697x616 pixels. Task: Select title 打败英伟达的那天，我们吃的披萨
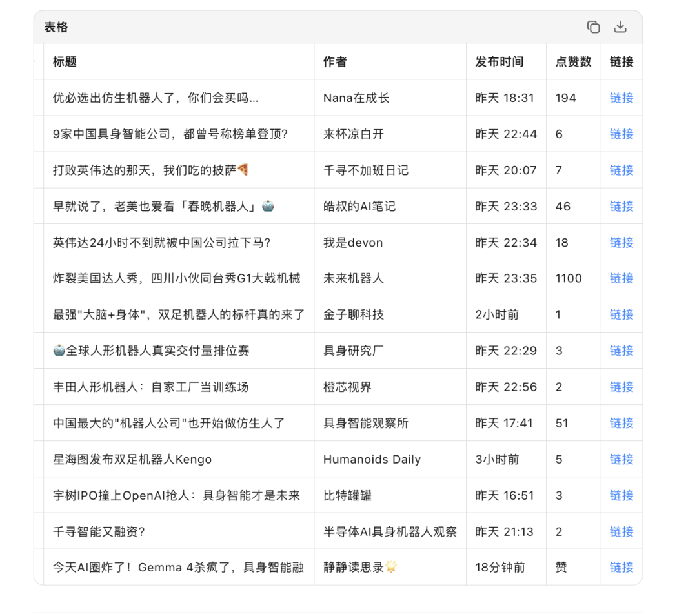pos(150,170)
